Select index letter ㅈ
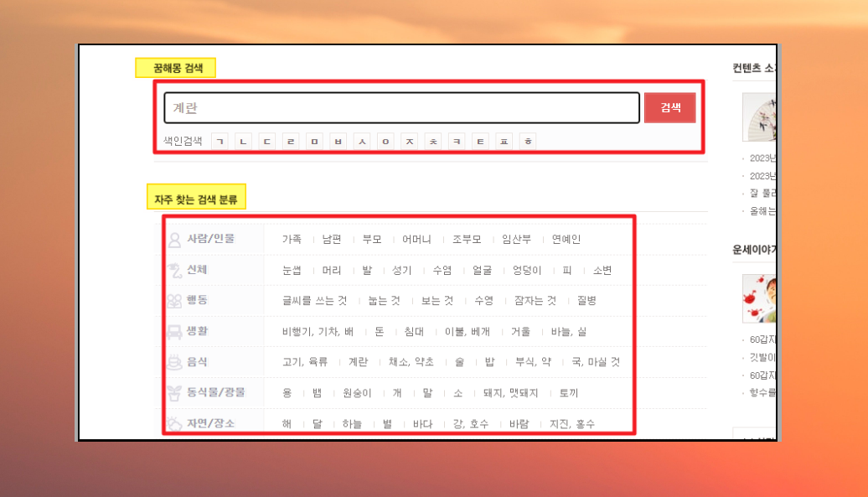The image size is (868, 497). point(410,141)
